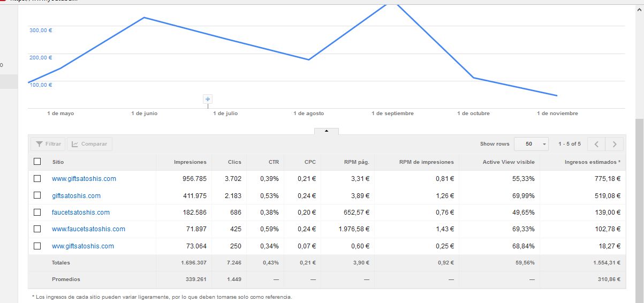This screenshot has width=644, height=303.
Task: Click the 100,00 € y-axis label
Action: pos(41,85)
